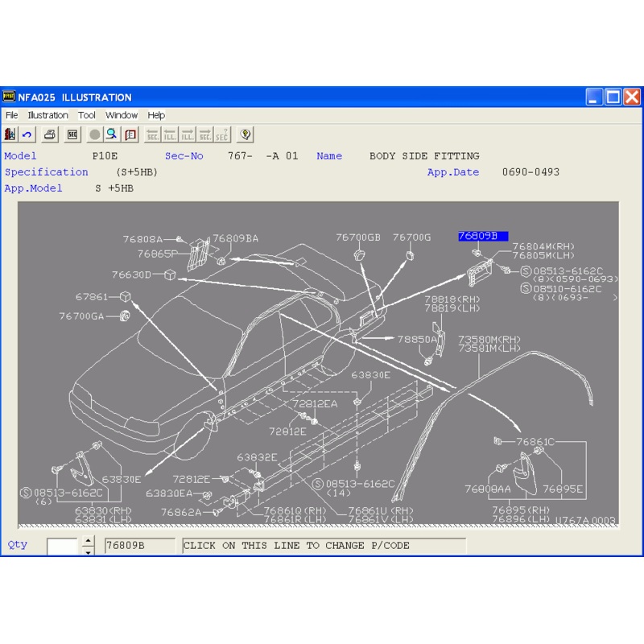644x644 pixels.
Task: Select part number 78819(LH) in the diagram
Action: point(452,308)
